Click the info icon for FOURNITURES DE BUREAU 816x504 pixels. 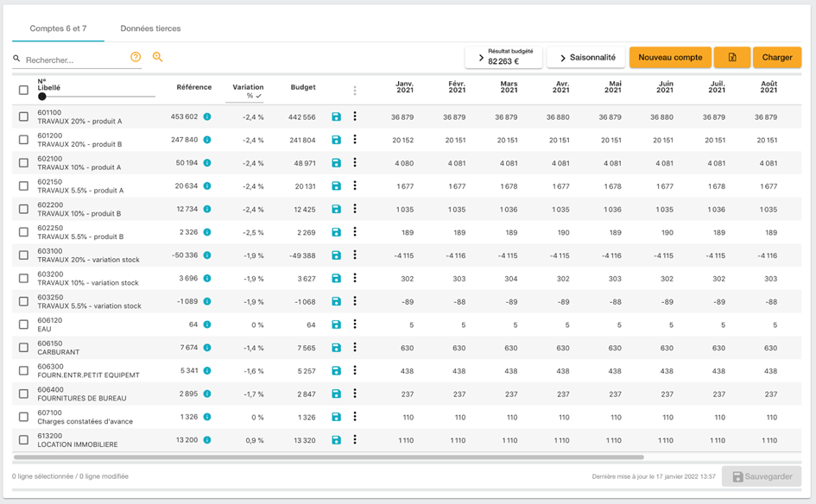(207, 394)
